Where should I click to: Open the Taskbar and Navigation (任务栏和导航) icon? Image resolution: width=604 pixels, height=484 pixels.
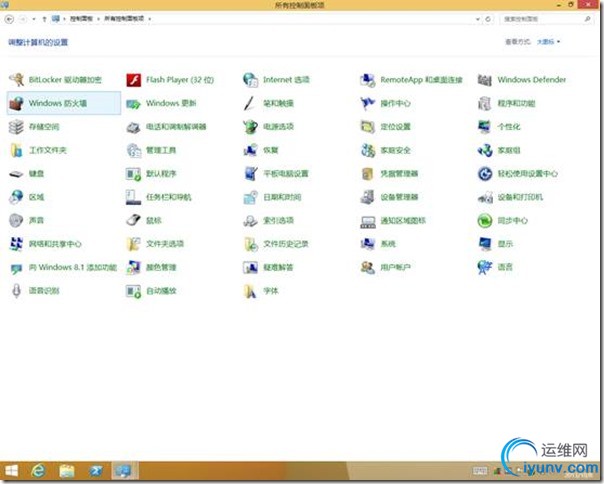click(134, 197)
